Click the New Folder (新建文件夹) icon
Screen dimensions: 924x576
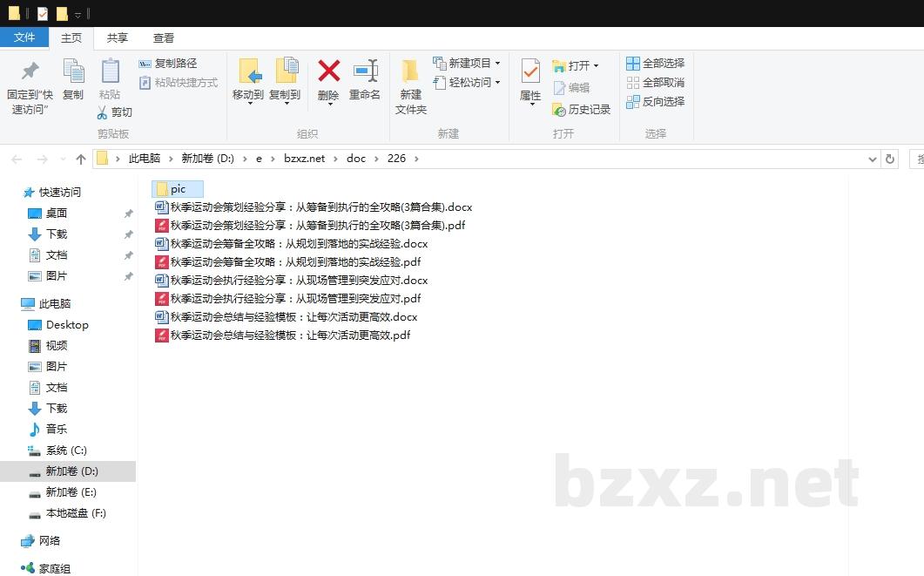click(x=410, y=71)
